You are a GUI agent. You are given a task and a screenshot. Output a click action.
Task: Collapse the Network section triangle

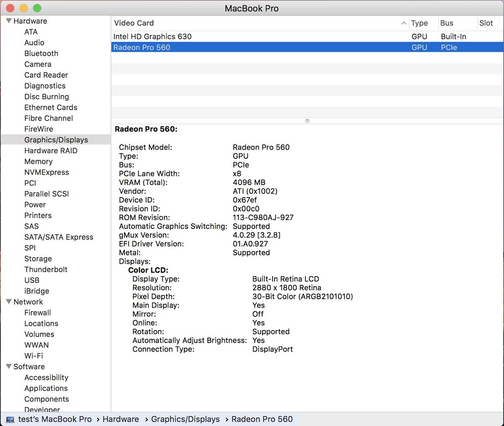(x=9, y=302)
